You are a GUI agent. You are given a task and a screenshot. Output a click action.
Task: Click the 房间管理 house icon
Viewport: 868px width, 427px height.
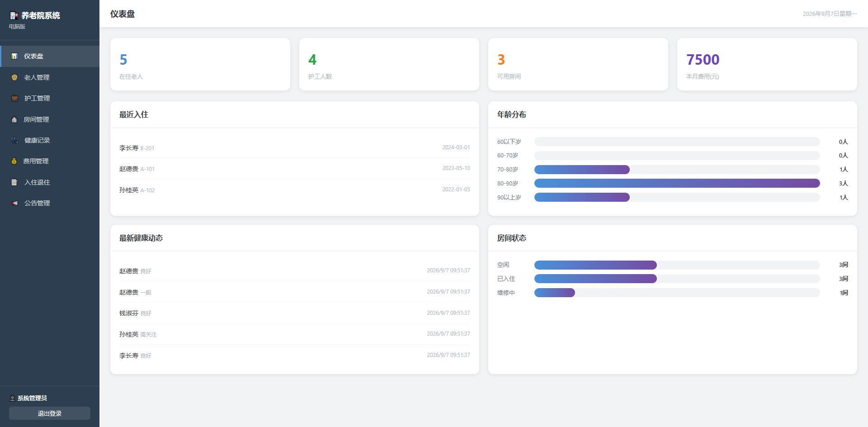point(14,119)
